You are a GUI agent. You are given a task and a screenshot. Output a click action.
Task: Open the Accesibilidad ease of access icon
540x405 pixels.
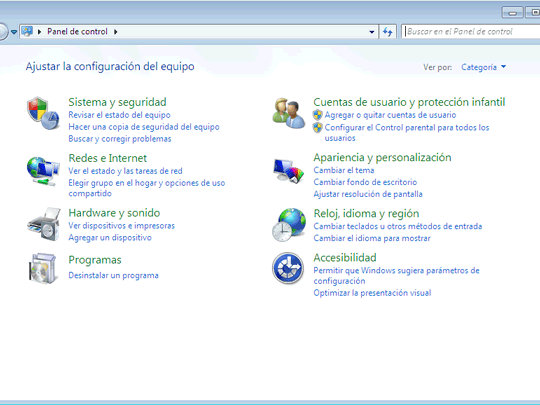(x=288, y=268)
